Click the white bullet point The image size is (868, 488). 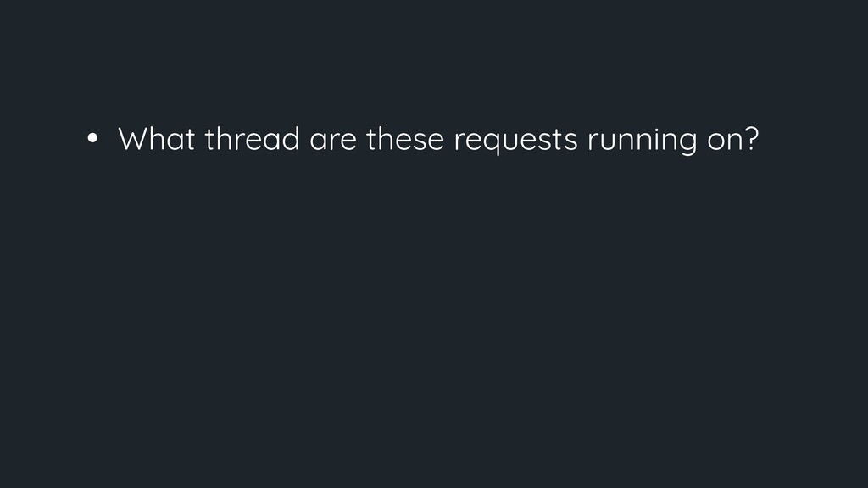(x=92, y=140)
